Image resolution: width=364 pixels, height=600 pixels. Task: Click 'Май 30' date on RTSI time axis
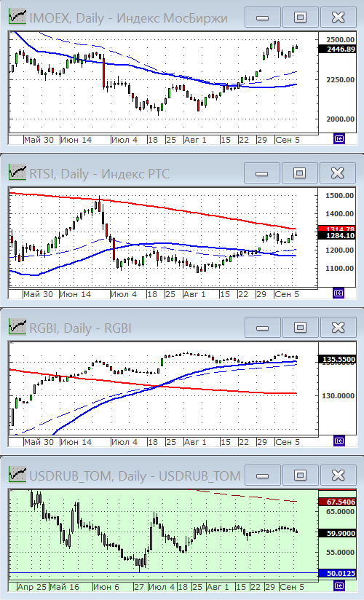(38, 294)
